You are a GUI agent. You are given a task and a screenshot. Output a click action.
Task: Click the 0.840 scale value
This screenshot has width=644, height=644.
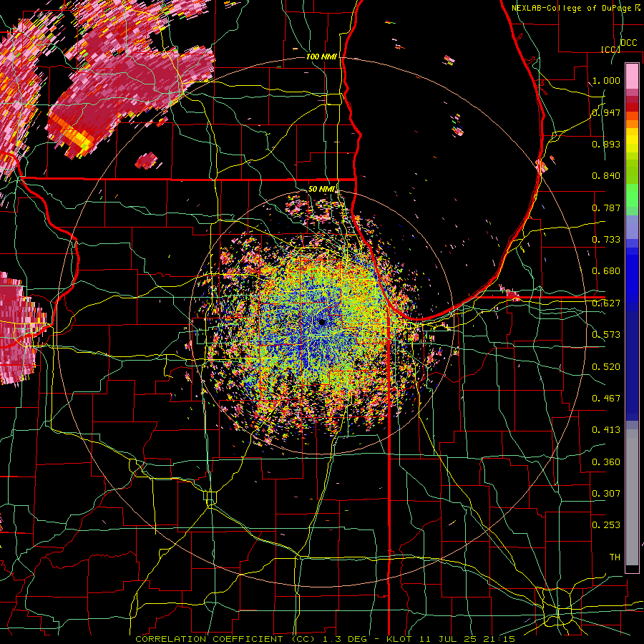click(606, 176)
